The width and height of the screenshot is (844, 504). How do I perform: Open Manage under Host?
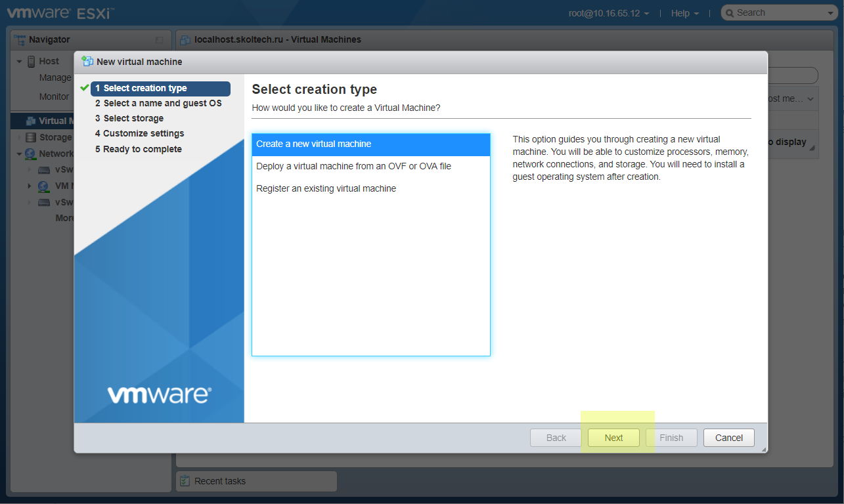point(55,78)
